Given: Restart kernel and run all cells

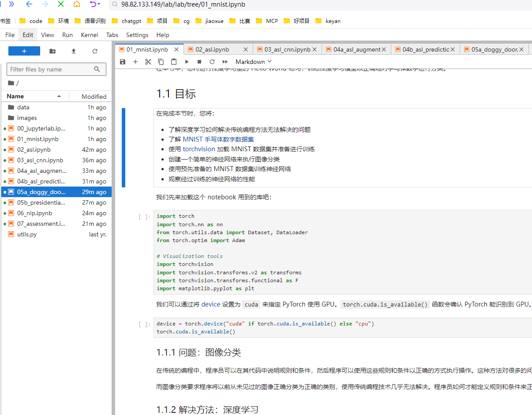Looking at the screenshot, I should pos(225,62).
